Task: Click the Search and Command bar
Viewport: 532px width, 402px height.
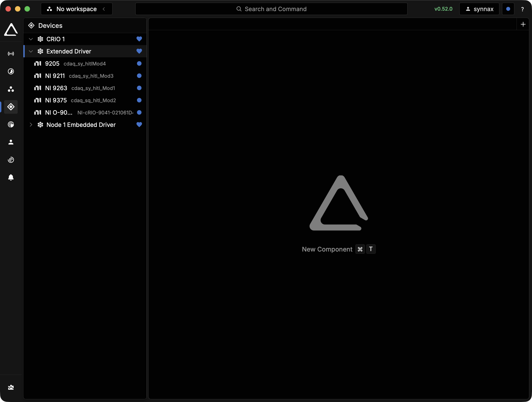Action: tap(271, 9)
